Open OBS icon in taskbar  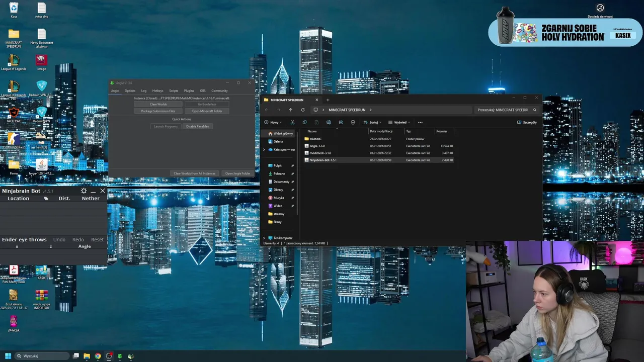[x=109, y=356]
